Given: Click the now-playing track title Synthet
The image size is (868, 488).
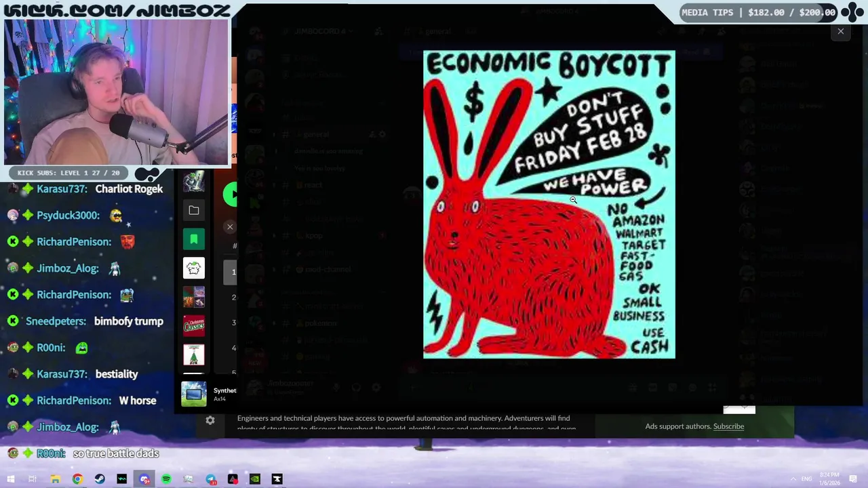Looking at the screenshot, I should 225,390.
